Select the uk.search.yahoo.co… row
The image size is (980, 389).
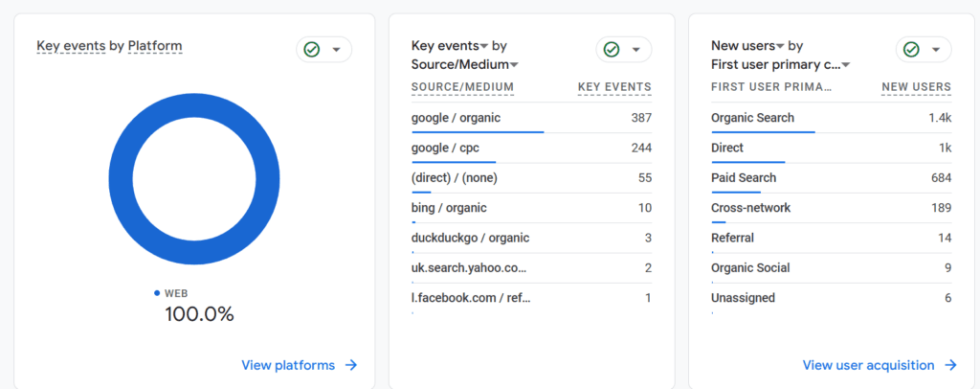coord(531,267)
